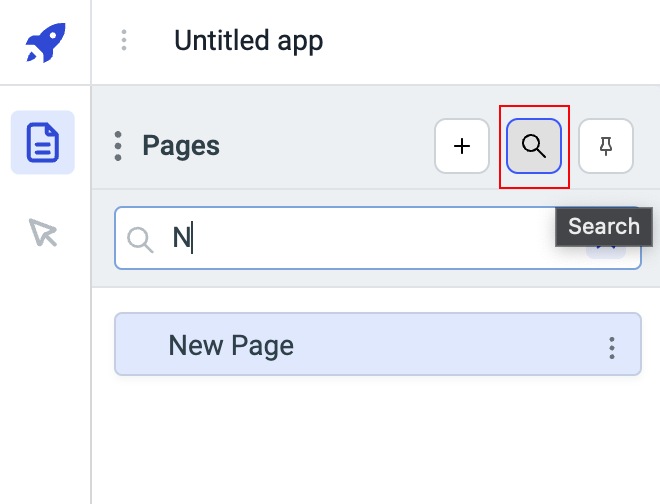
Task: Select the cursor arrow sidebar icon
Action: (43, 233)
